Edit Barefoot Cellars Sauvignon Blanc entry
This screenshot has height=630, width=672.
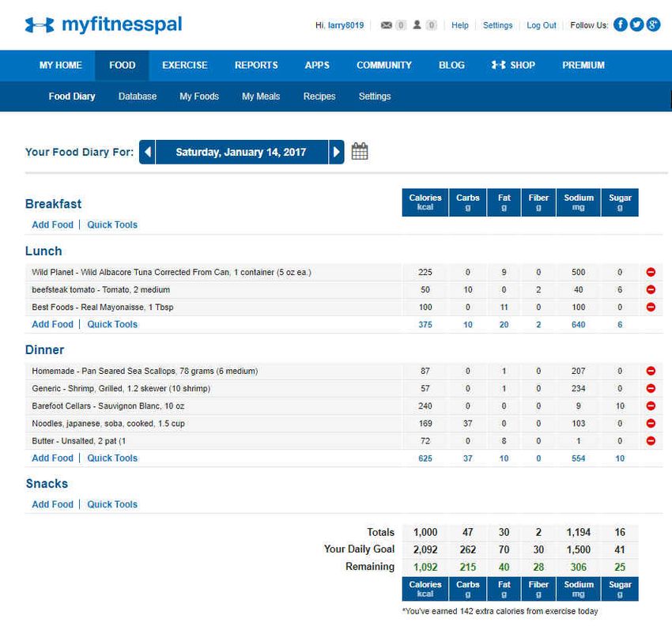click(108, 406)
